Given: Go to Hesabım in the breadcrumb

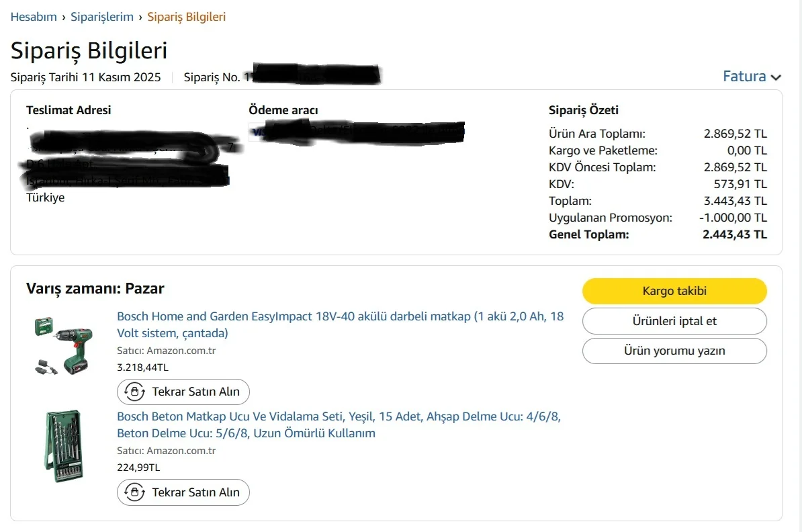Looking at the screenshot, I should point(34,17).
